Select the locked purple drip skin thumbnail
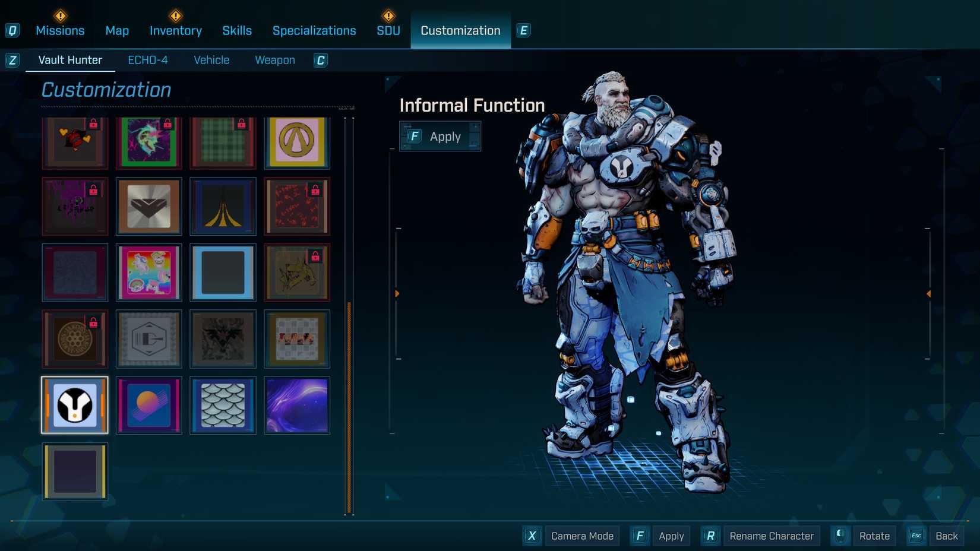 click(75, 206)
